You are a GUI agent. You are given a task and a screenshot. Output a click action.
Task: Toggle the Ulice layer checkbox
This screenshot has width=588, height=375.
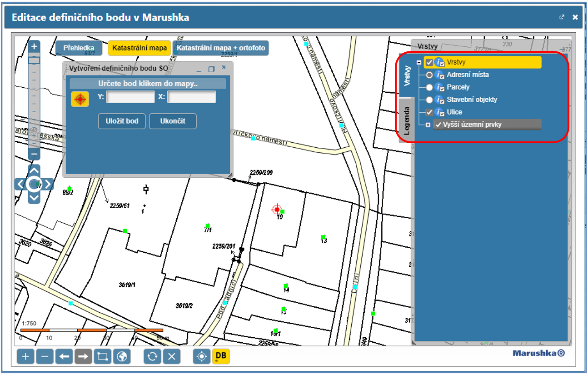pyautogui.click(x=429, y=112)
